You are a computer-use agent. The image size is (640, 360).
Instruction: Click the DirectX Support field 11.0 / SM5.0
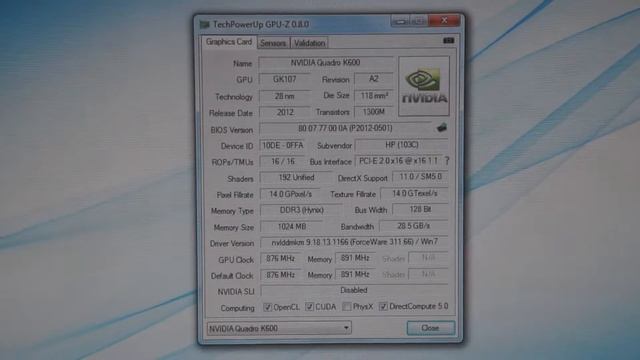pyautogui.click(x=420, y=177)
